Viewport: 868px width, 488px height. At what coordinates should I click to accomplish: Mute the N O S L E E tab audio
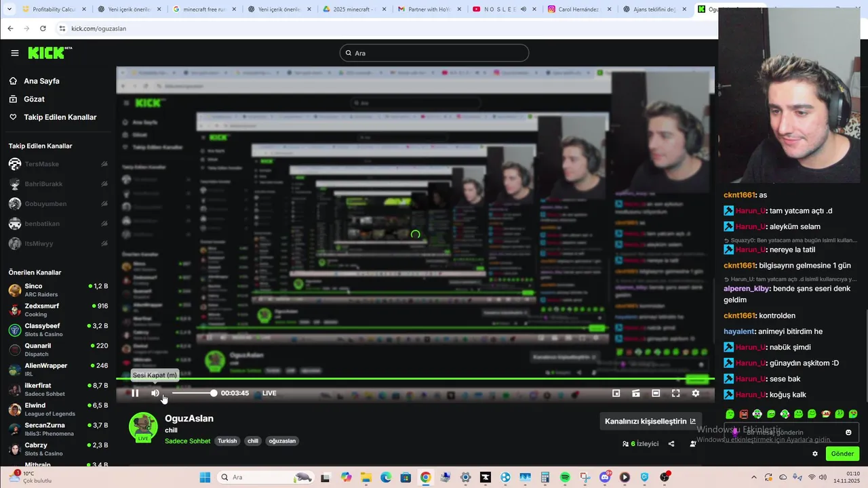tap(523, 9)
